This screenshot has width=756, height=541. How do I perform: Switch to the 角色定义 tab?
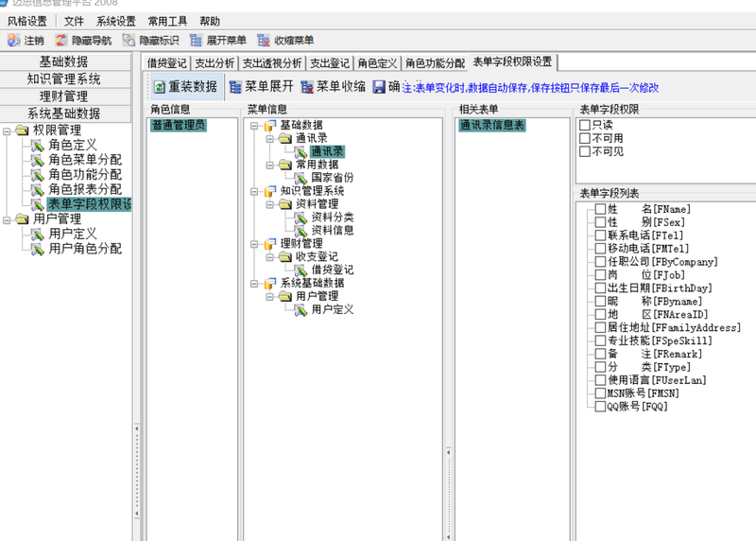coord(377,63)
